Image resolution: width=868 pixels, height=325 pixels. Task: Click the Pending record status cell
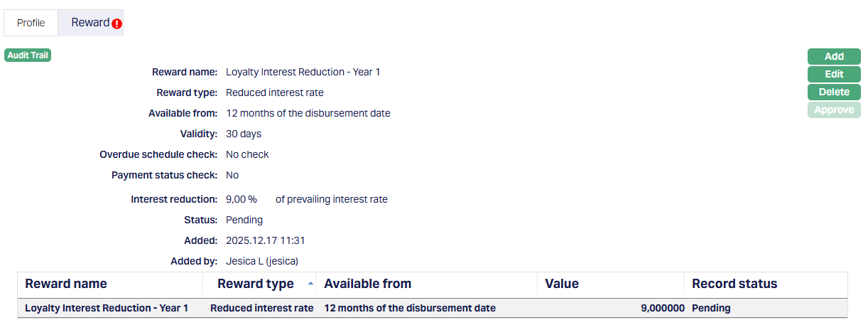point(711,308)
